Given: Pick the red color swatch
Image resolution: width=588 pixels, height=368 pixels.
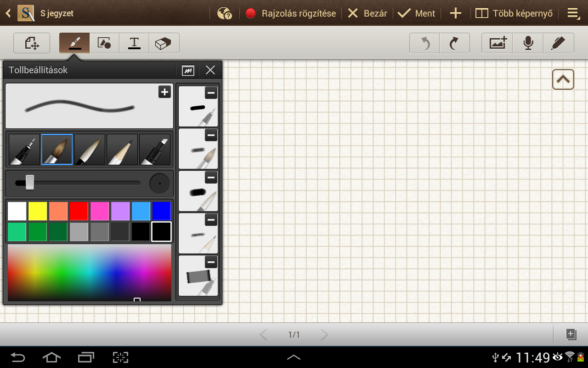Looking at the screenshot, I should [79, 211].
